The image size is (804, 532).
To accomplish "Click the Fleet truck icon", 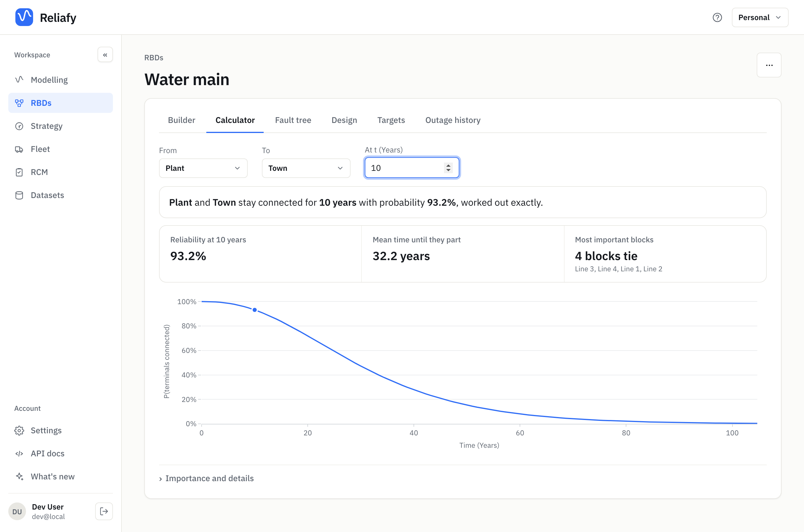I will point(19,149).
